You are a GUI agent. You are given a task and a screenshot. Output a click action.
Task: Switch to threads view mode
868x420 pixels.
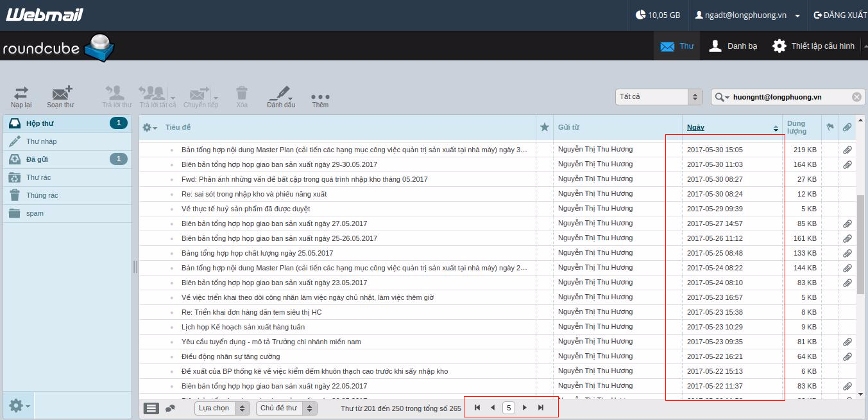tap(171, 408)
